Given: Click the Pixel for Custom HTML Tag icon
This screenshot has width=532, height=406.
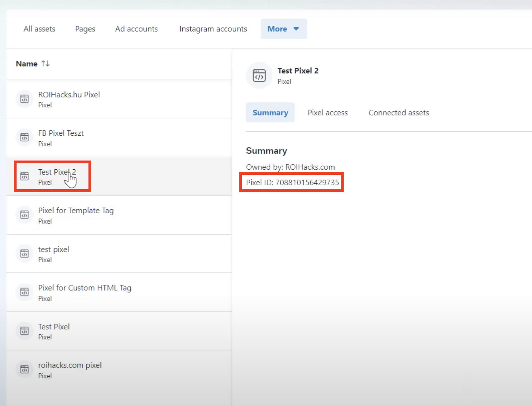Looking at the screenshot, I should click(x=25, y=292).
